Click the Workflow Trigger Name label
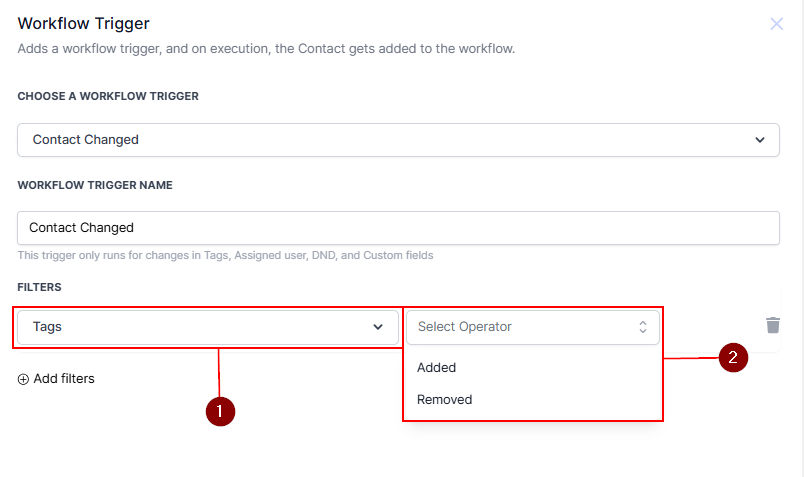Viewport: 804px width, 477px height. 95,185
